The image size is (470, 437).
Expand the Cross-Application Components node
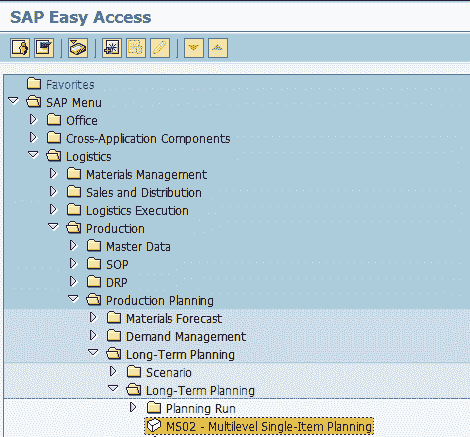click(33, 137)
